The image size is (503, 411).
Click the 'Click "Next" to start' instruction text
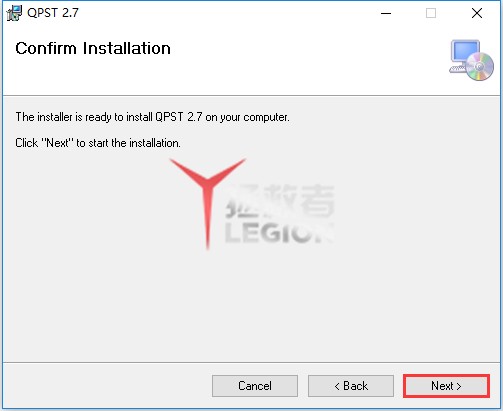pos(98,143)
